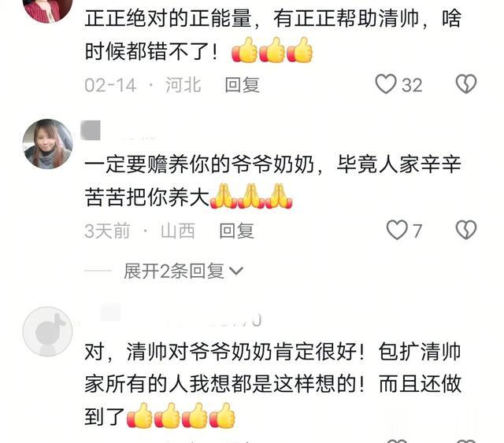Image resolution: width=504 pixels, height=443 pixels.
Task: Click the thumbs-up emojis after 时候都错不了
Action: 272,50
